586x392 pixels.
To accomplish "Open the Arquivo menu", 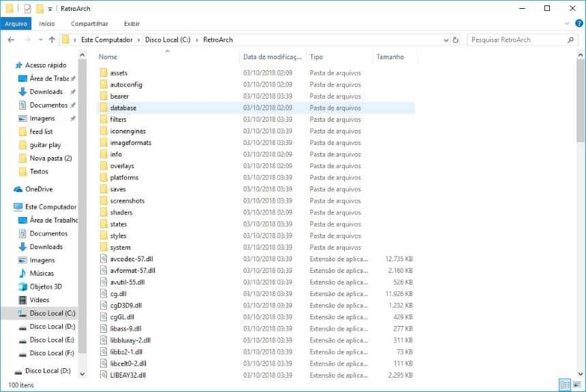I will pos(16,24).
